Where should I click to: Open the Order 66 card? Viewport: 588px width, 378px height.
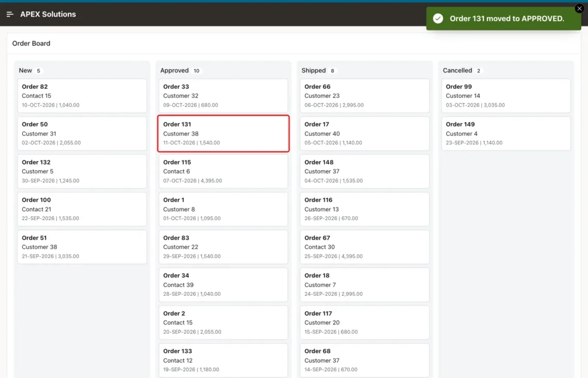coord(365,95)
